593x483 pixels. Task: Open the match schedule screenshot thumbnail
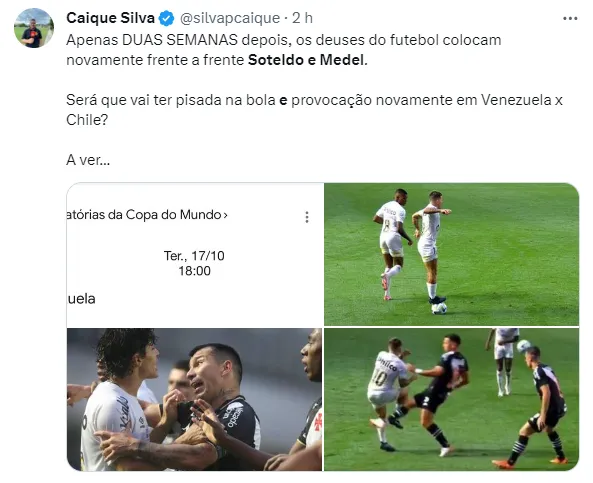195,255
